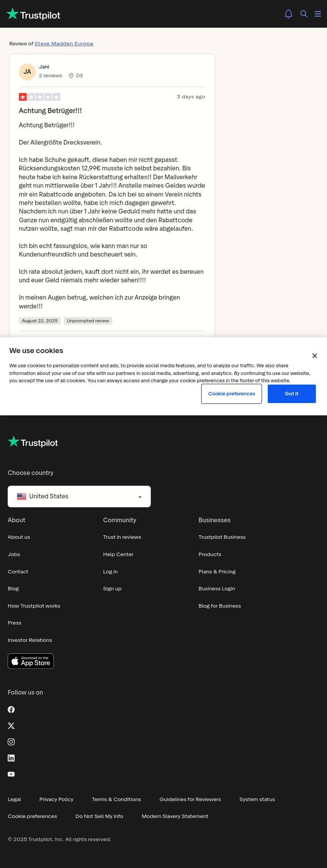Open Modern Slavery Statement link
Screen dimensions: 327x868
pos(175,816)
